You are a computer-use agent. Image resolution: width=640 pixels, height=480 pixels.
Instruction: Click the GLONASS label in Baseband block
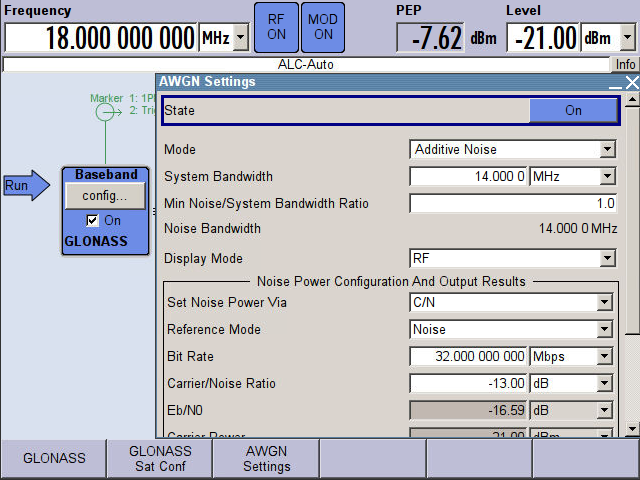pos(96,241)
